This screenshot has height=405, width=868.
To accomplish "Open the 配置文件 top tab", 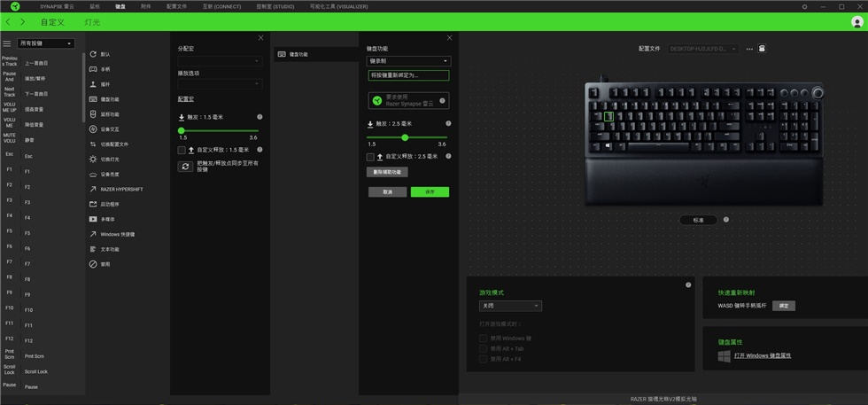I will [x=176, y=7].
